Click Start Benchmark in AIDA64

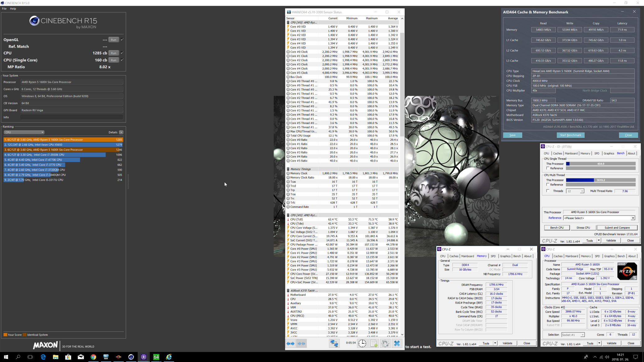click(571, 135)
